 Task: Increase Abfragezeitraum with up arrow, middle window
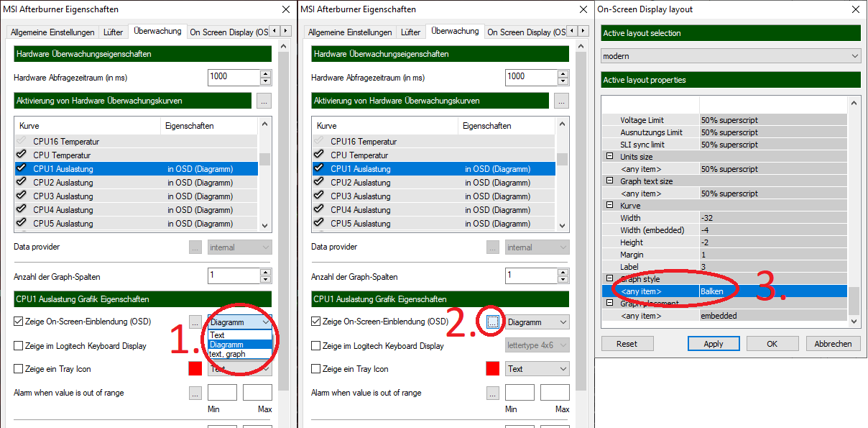(563, 73)
